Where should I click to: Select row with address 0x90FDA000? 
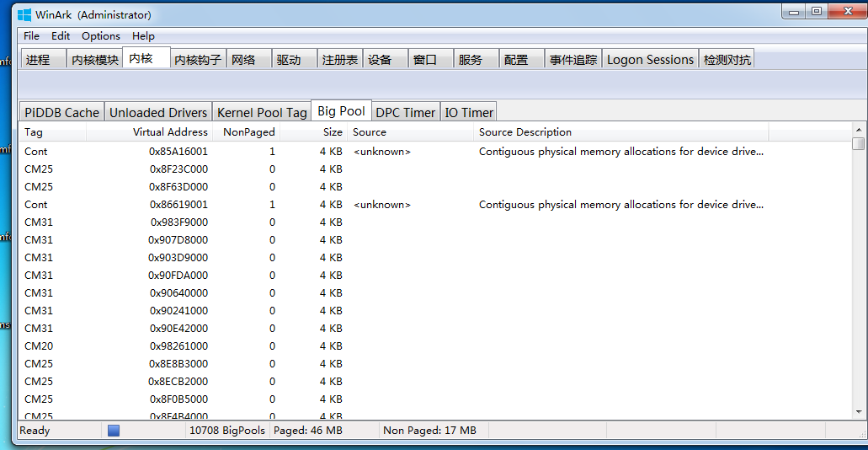coord(435,276)
